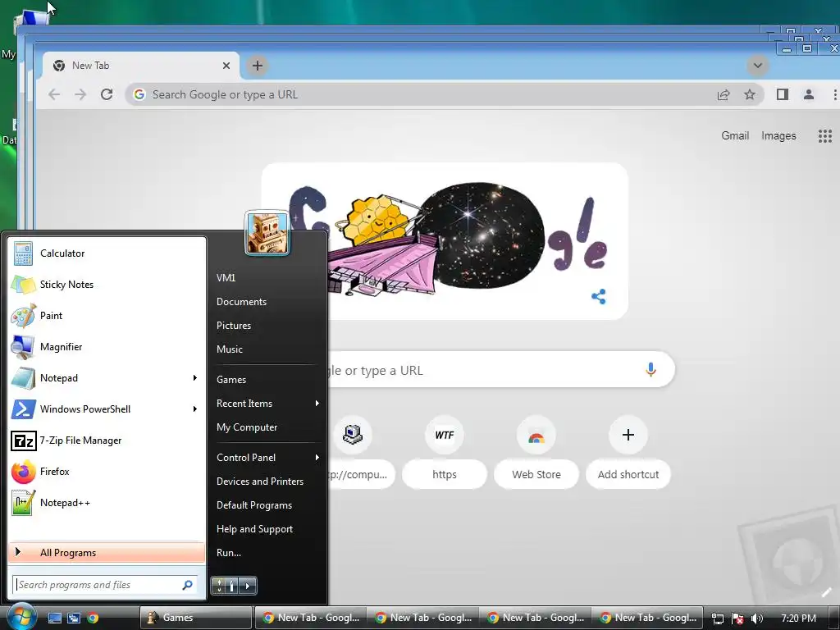Open a new Chrome tab

point(257,66)
